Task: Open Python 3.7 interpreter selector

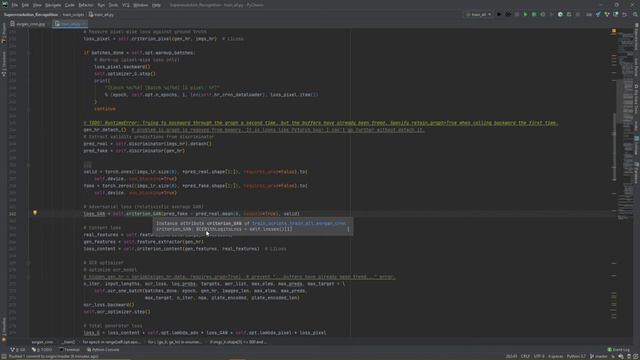Action: tap(576, 356)
